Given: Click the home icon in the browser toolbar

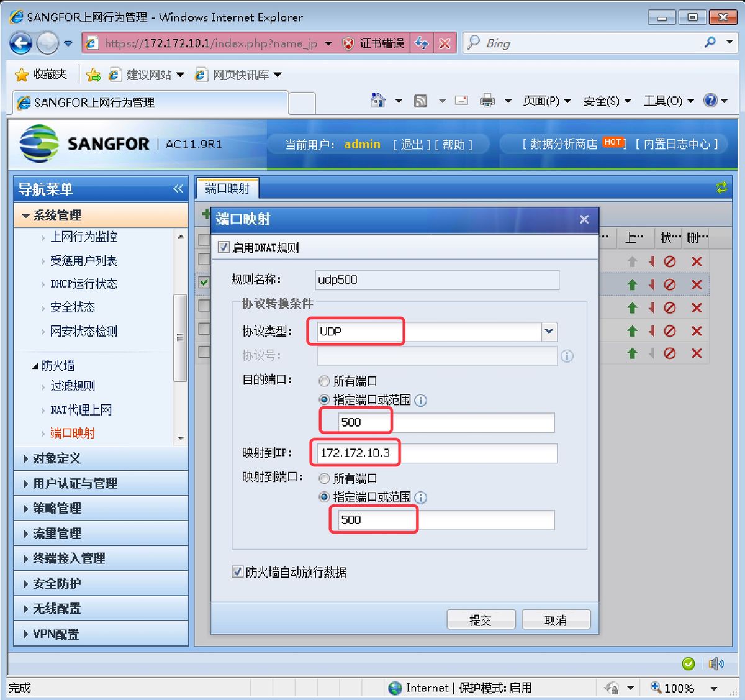Looking at the screenshot, I should [x=377, y=100].
